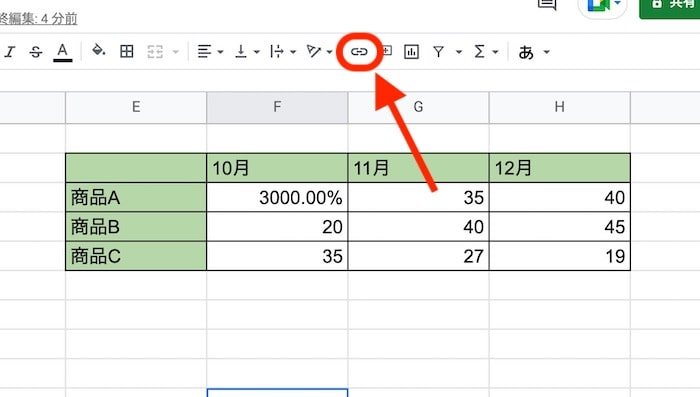The image size is (700, 397).
Task: Select the cell showing 19
Action: [x=559, y=256]
